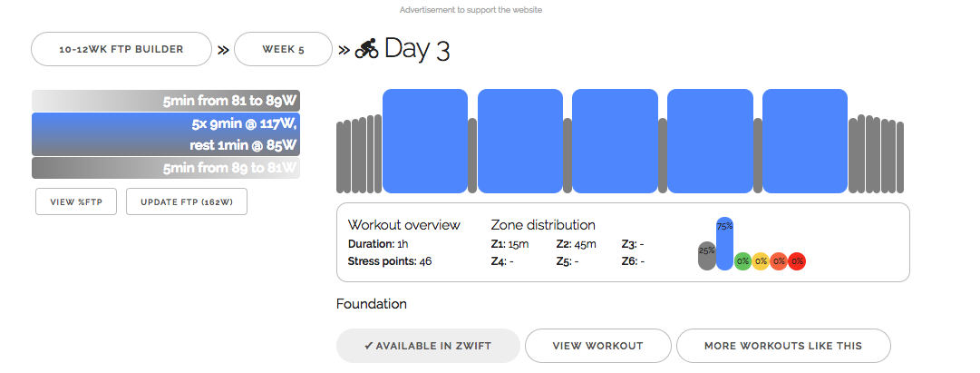Select the first blue interval block
Viewport: 980px width, 373px height.
click(x=425, y=141)
